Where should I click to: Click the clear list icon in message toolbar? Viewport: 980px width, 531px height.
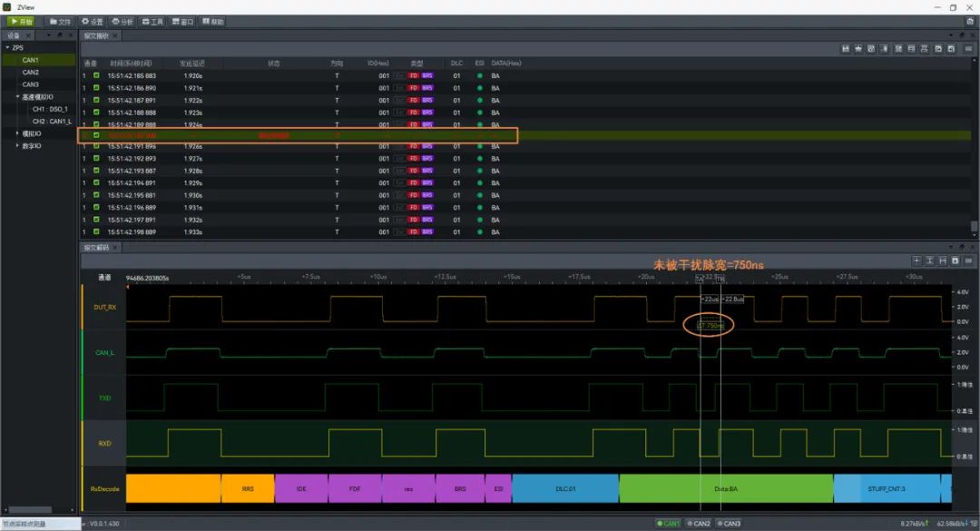(858, 49)
